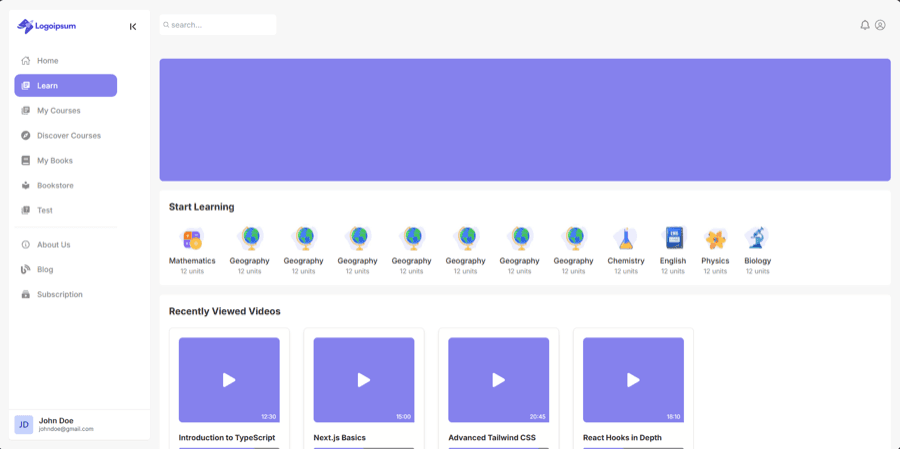Click the 15:00 video duration label

click(404, 417)
